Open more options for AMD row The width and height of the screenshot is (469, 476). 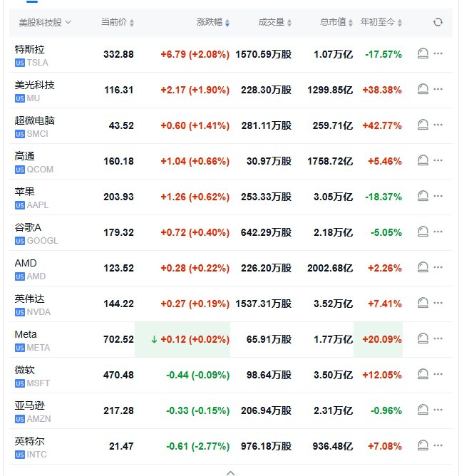pos(438,267)
